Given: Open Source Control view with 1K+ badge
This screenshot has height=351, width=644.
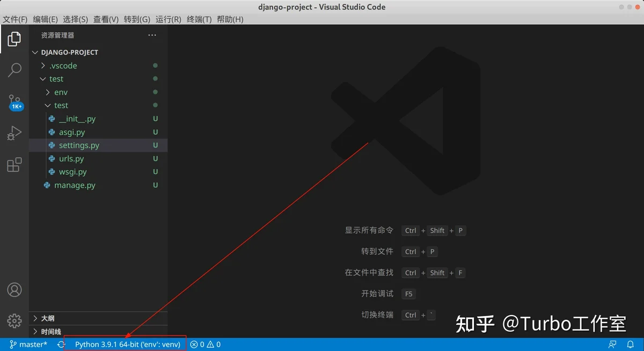Looking at the screenshot, I should point(14,101).
